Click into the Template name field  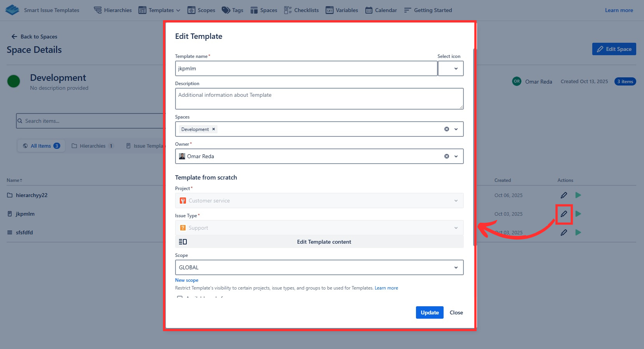tap(306, 68)
